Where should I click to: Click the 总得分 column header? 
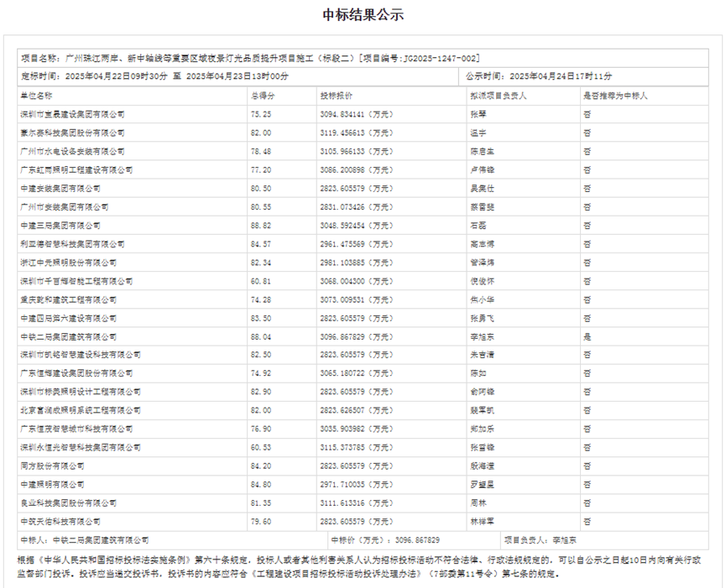pyautogui.click(x=263, y=96)
